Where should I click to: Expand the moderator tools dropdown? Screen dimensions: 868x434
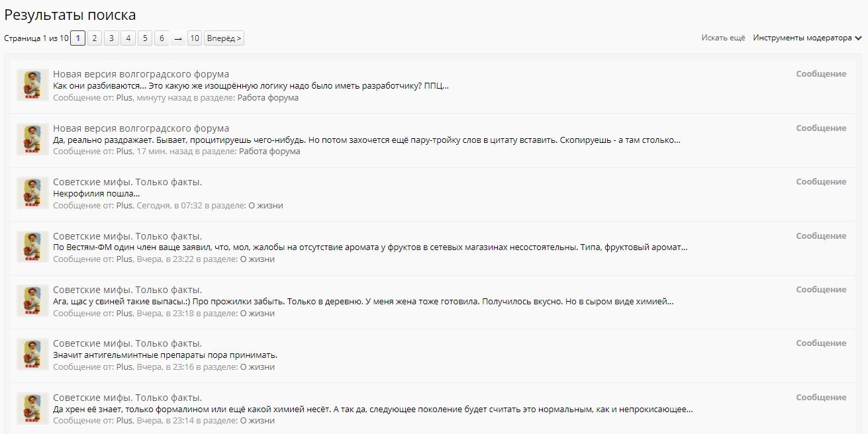pos(807,38)
